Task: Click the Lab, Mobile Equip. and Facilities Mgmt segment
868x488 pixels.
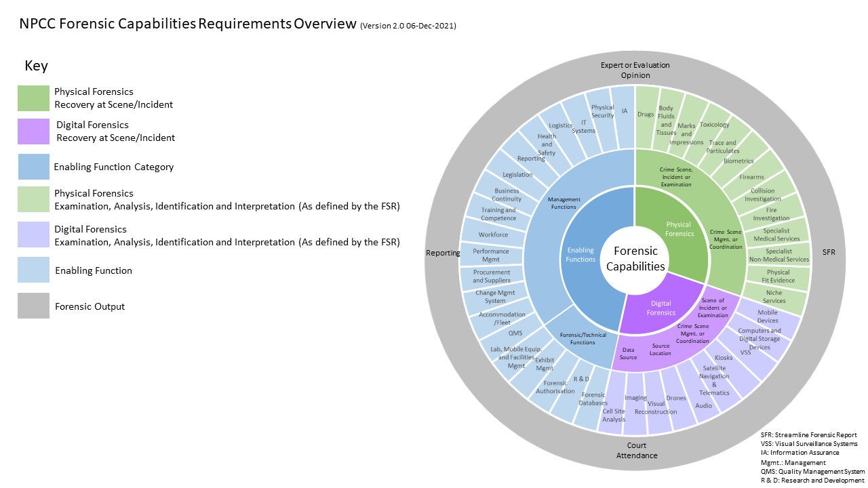Action: pos(517,357)
